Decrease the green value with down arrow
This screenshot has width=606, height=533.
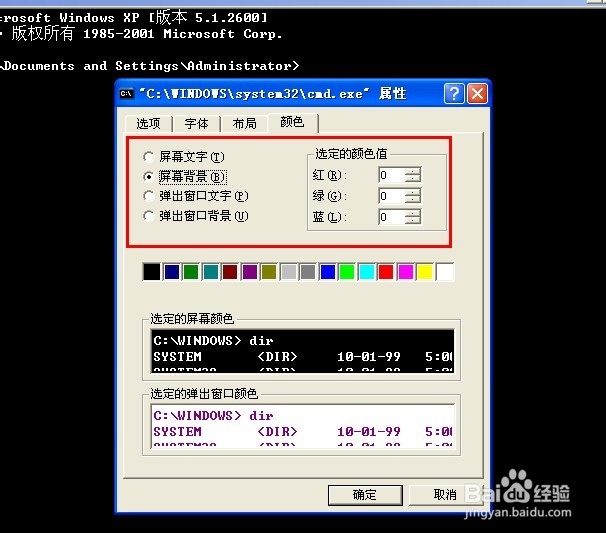(413, 200)
